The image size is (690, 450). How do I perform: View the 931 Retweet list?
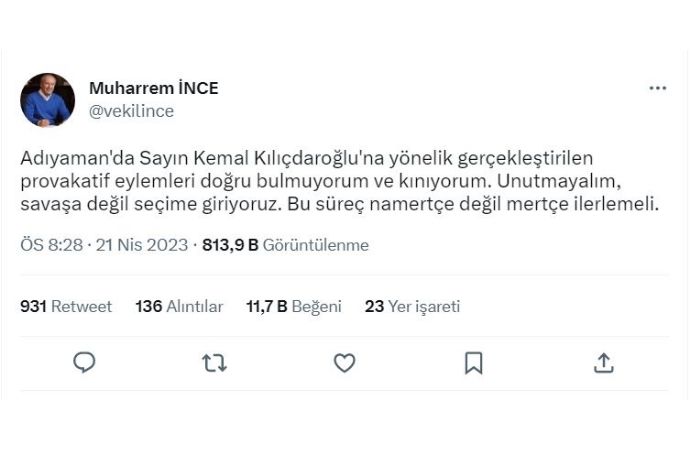tap(66, 306)
